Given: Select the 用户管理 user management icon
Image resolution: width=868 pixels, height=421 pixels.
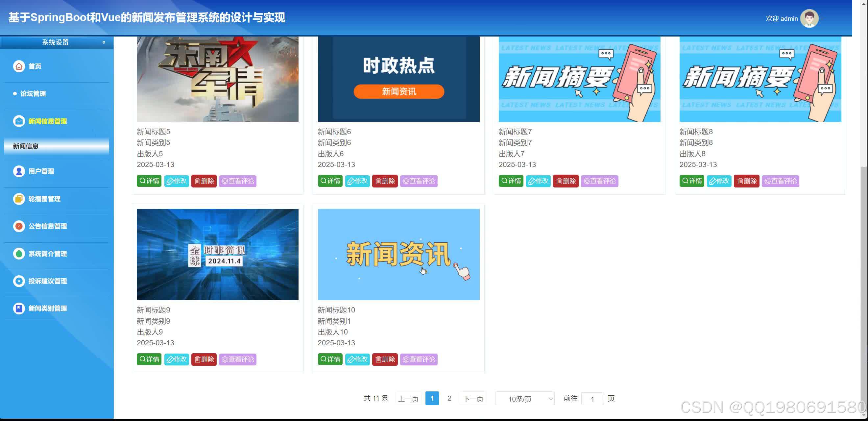Looking at the screenshot, I should [18, 171].
